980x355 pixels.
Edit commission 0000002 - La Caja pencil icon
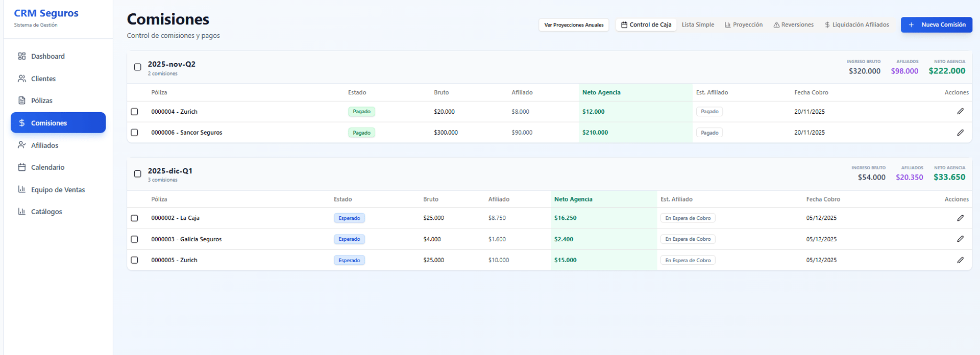click(x=960, y=218)
